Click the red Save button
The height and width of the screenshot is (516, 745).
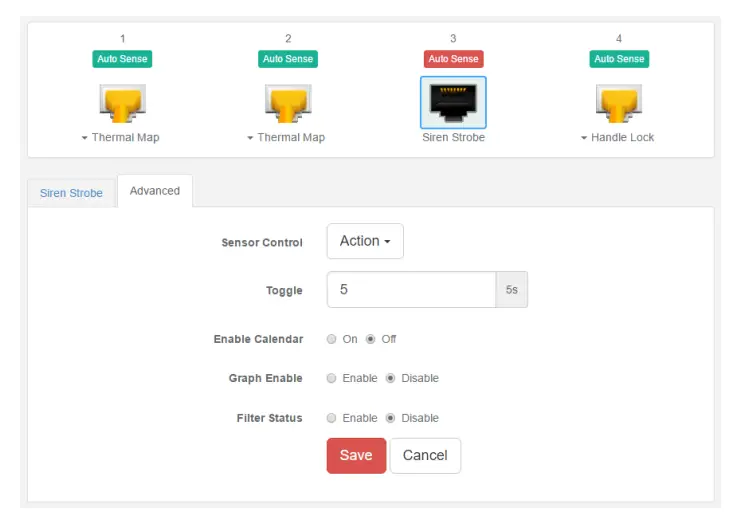click(356, 455)
